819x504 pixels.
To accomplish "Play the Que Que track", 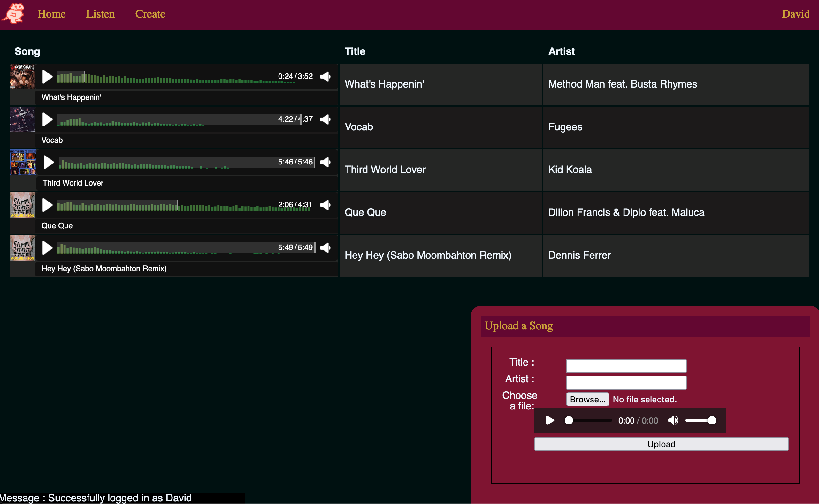I will [47, 205].
